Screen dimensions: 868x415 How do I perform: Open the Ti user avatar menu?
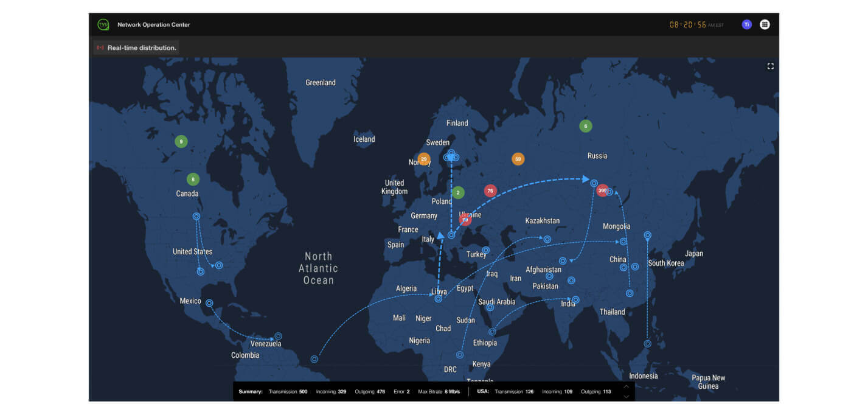746,24
